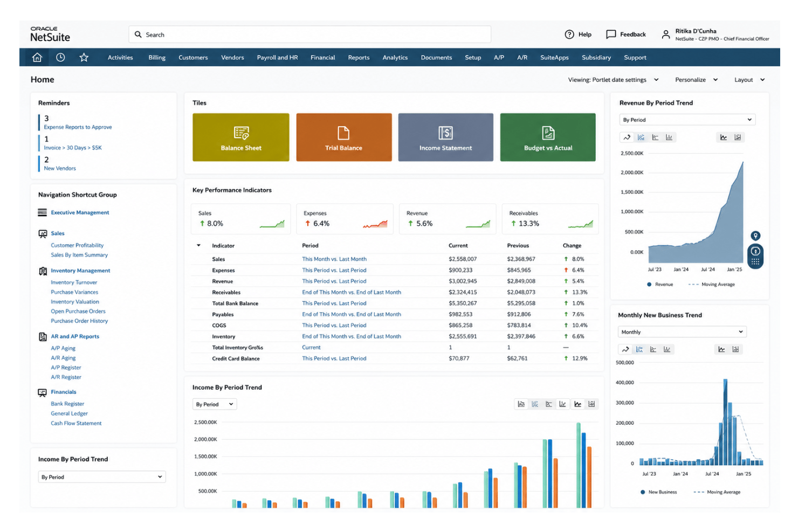This screenshot has height=532, width=798.
Task: Open the Receivables KPI card showing 13.3%
Action: 550,219
